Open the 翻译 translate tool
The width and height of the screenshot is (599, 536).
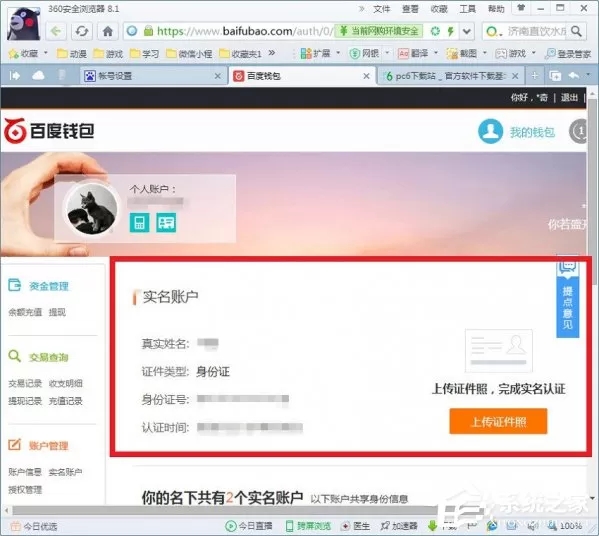413,53
